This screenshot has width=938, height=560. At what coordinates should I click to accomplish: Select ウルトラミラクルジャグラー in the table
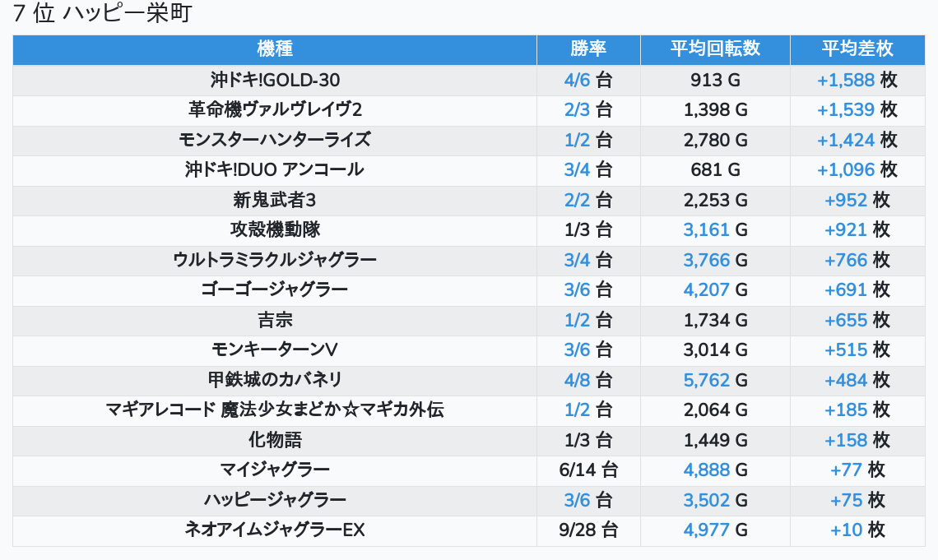coord(275,260)
